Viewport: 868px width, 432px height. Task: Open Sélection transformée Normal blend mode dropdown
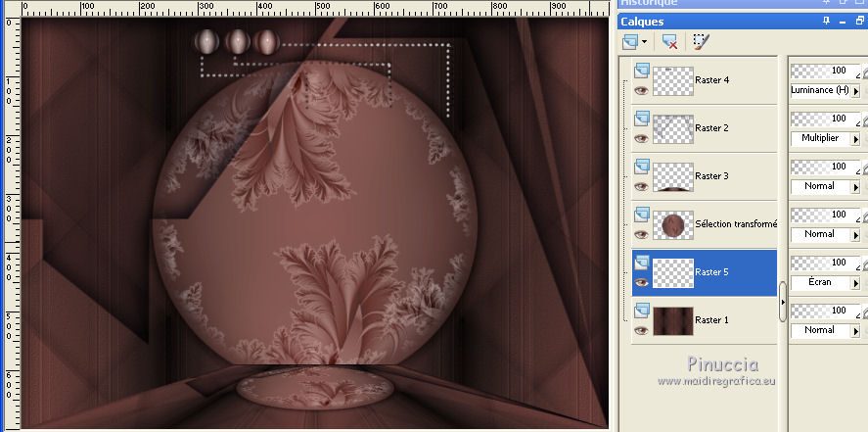point(856,235)
